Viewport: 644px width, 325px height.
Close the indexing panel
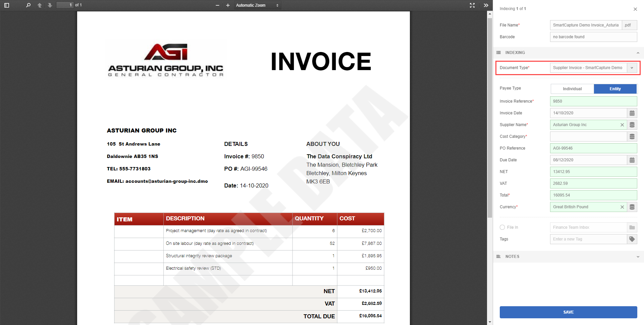pyautogui.click(x=635, y=9)
